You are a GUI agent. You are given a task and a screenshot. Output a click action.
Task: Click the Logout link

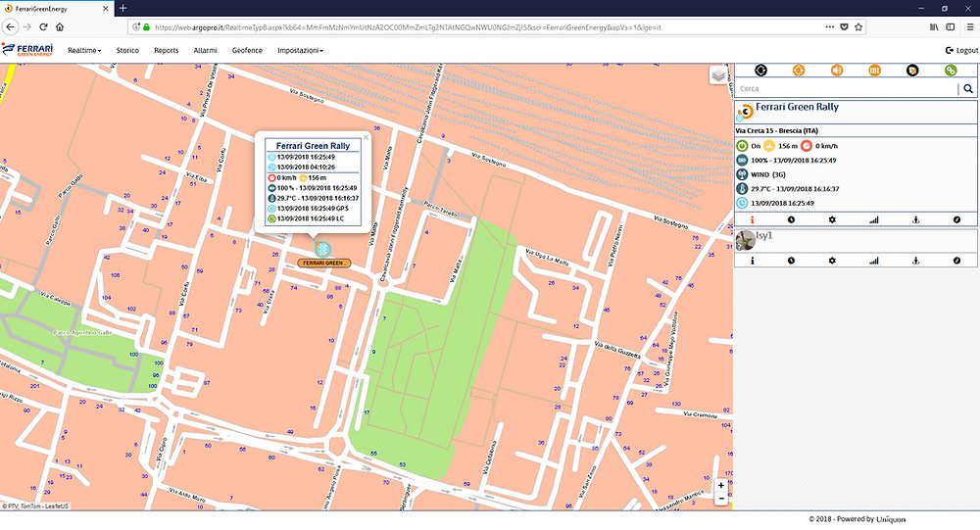coord(962,51)
